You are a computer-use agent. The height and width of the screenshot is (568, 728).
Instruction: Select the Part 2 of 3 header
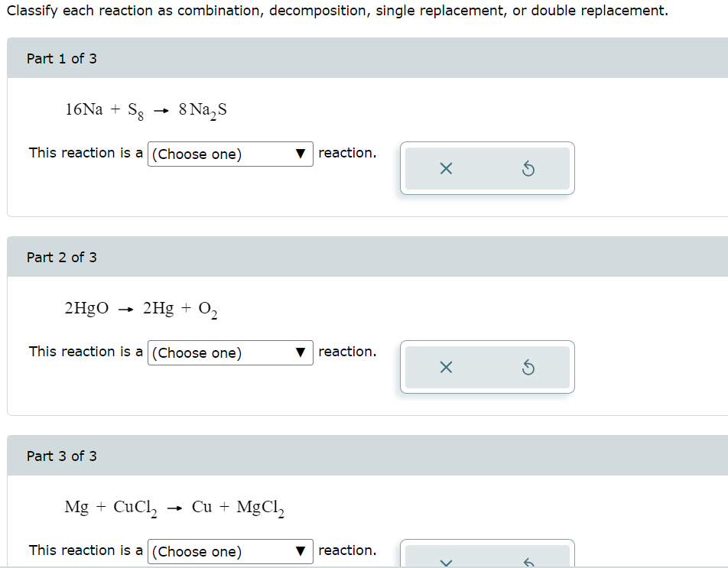click(61, 257)
